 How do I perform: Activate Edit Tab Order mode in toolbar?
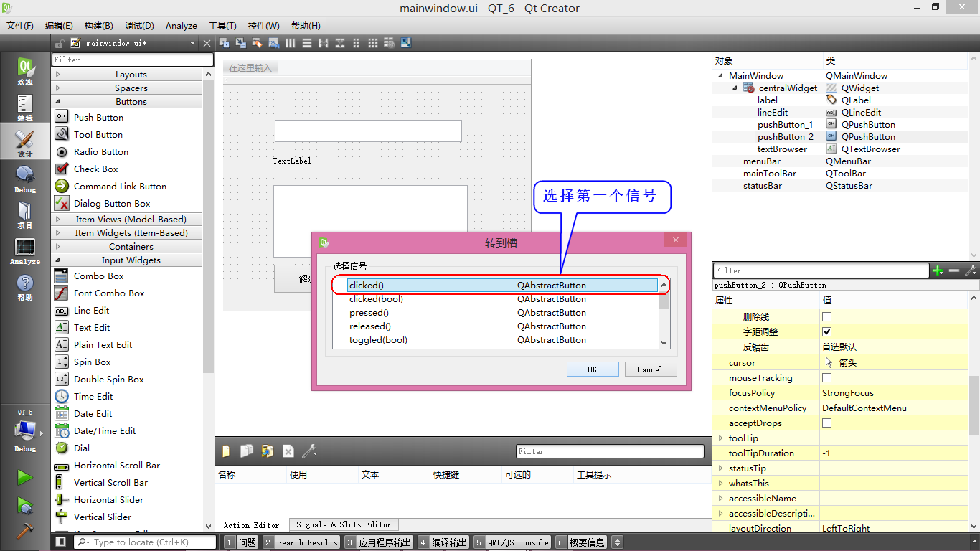(x=273, y=43)
